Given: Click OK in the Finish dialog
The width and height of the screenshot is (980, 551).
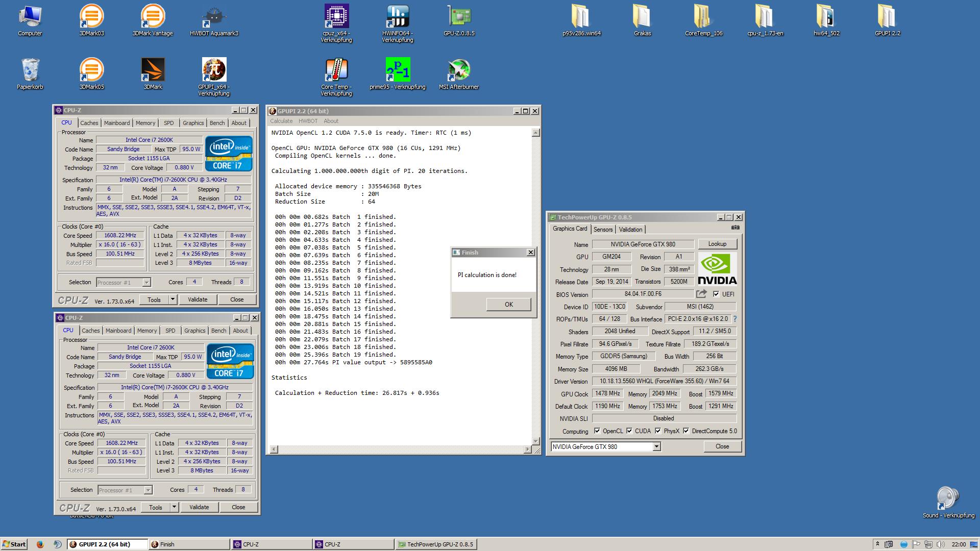Looking at the screenshot, I should pyautogui.click(x=509, y=305).
